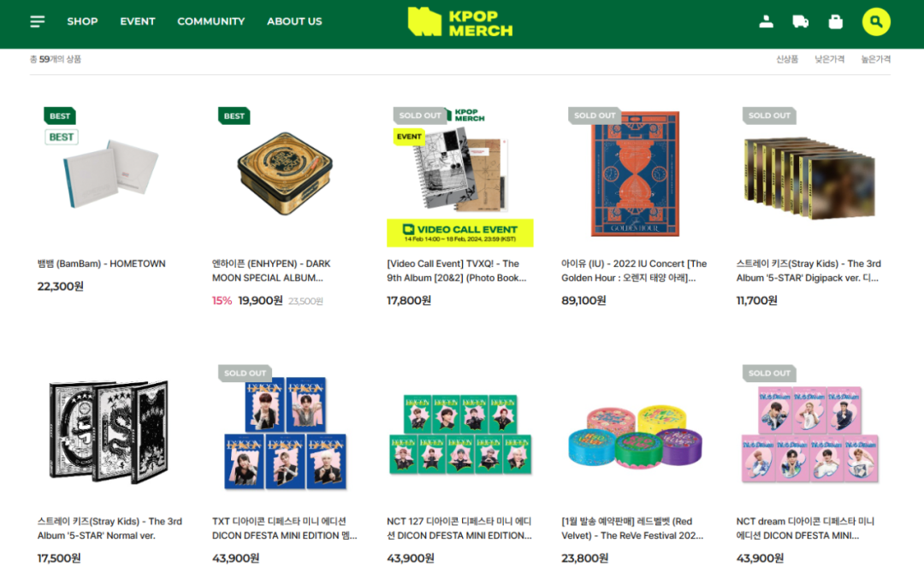Sort products by 높은가격 (high price)

click(876, 60)
